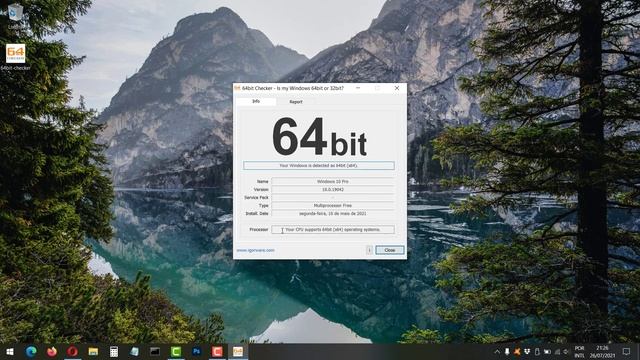The width and height of the screenshot is (640, 360).
Task: Close 64bit Checker with the title bar X
Action: tap(397, 88)
